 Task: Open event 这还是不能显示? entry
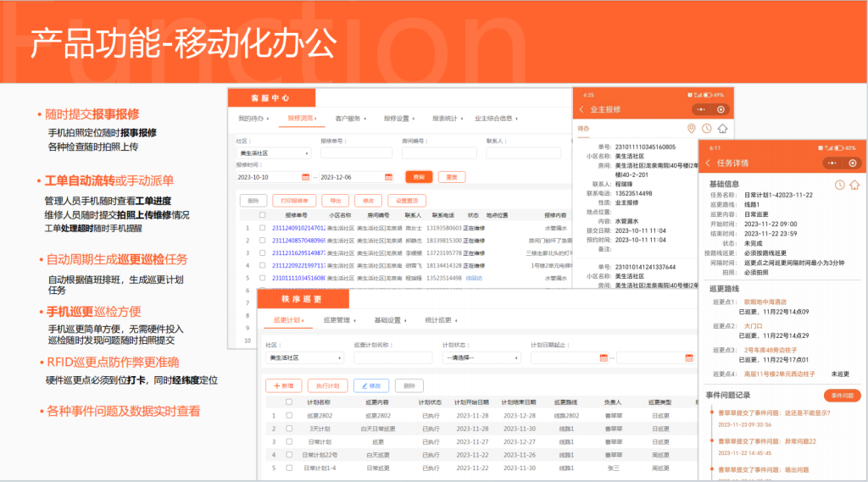pyautogui.click(x=774, y=413)
